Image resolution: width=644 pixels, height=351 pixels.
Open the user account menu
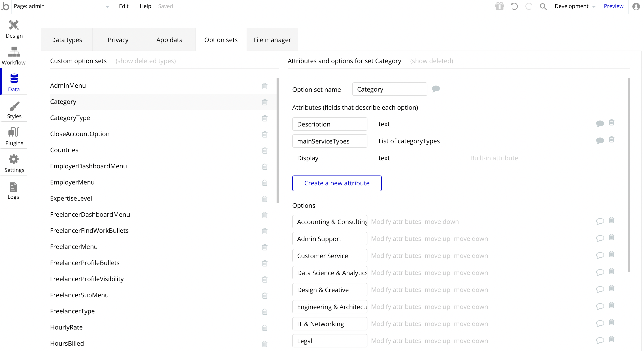[x=636, y=6]
